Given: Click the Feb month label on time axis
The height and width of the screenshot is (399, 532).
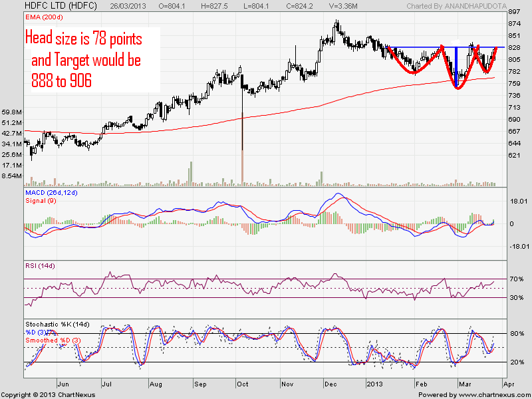Looking at the screenshot, I should coord(422,384).
